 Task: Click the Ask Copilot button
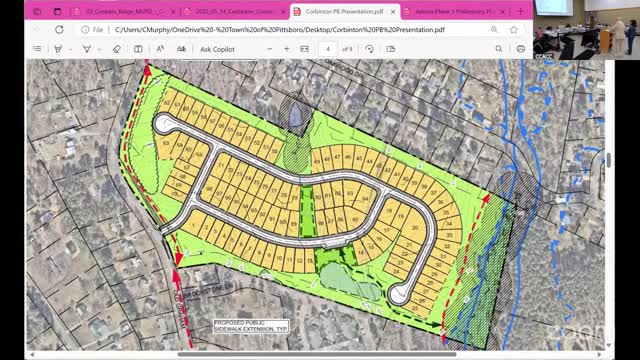[x=217, y=49]
